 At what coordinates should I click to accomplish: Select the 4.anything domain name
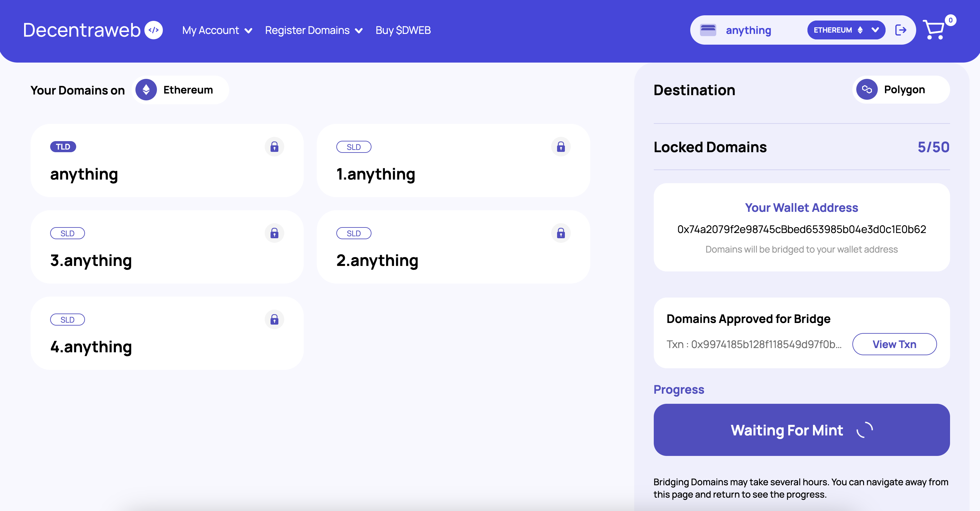coord(91,347)
